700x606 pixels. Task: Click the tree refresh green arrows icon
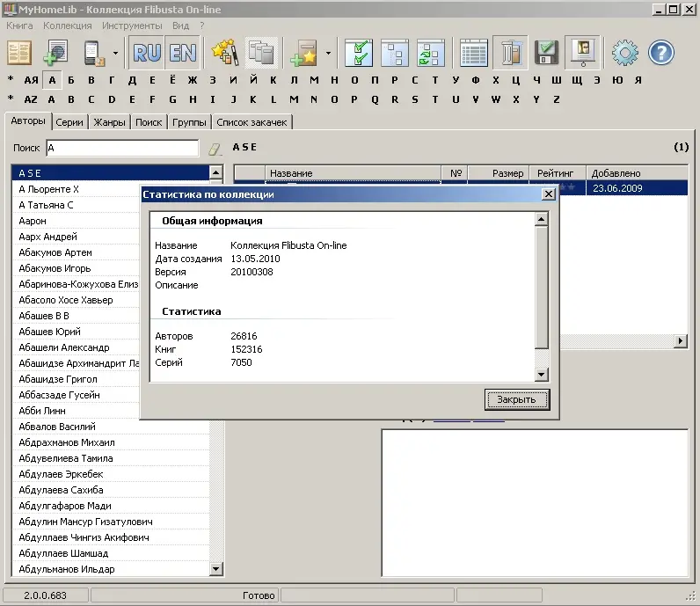430,53
